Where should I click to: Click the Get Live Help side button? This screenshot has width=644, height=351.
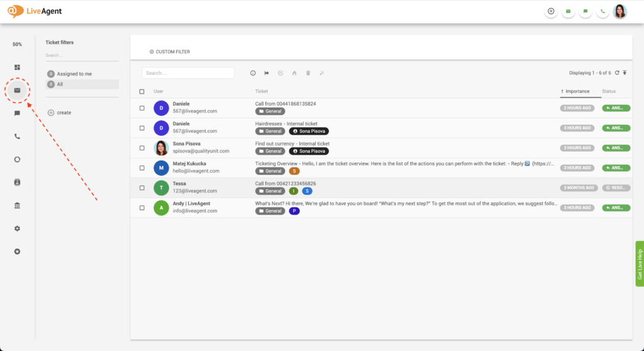pyautogui.click(x=640, y=264)
